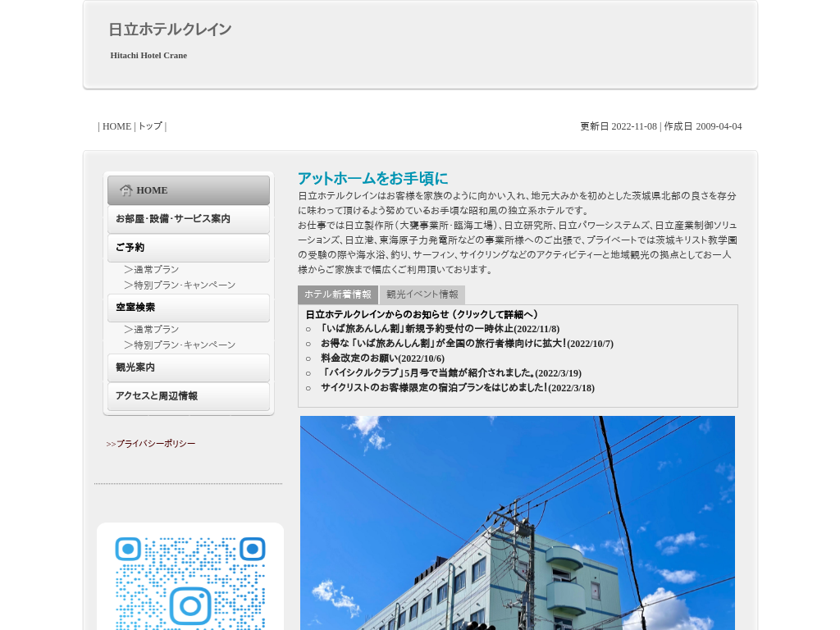Open the Instagram QR code image
The image size is (840, 630).
click(190, 577)
